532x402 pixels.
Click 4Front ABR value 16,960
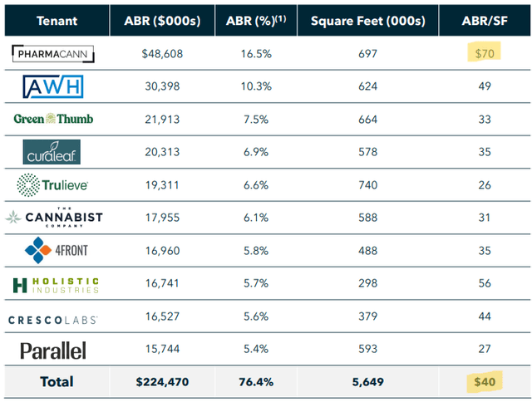(162, 251)
